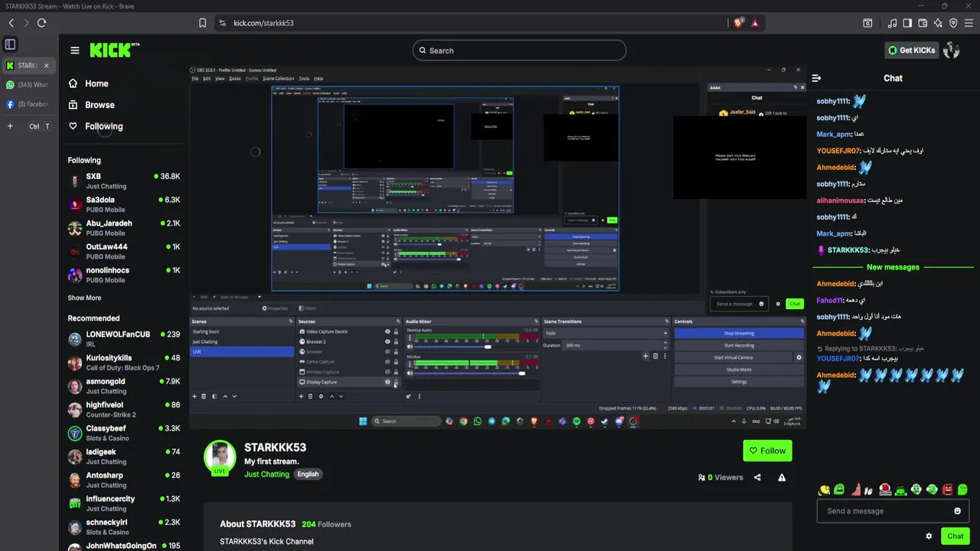Open the Leo AI sparkle icon
Viewport: 980px width, 551px height.
point(938,23)
